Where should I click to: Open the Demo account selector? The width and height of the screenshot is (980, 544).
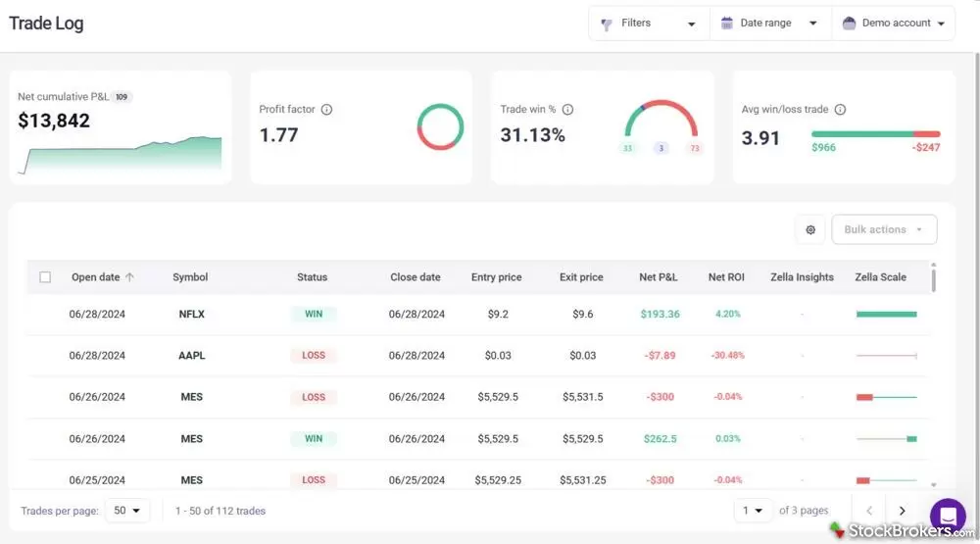tap(894, 24)
